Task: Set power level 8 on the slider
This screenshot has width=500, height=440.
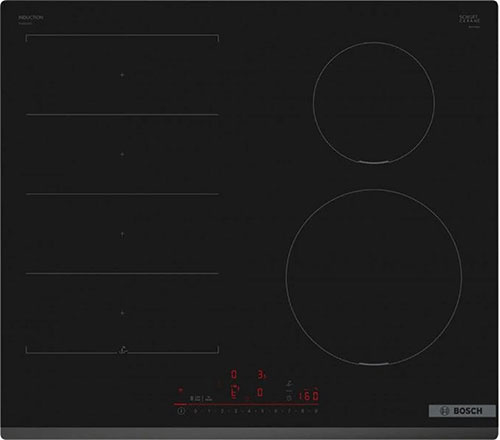Action: [303, 411]
